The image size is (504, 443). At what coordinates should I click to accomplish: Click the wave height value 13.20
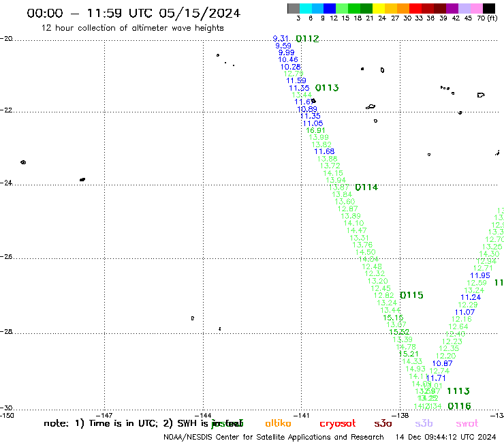[378, 281]
